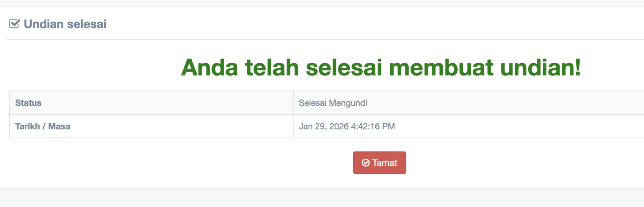Click the slash in "Tarikh / Masa"
The image size is (644, 207).
[44, 127]
